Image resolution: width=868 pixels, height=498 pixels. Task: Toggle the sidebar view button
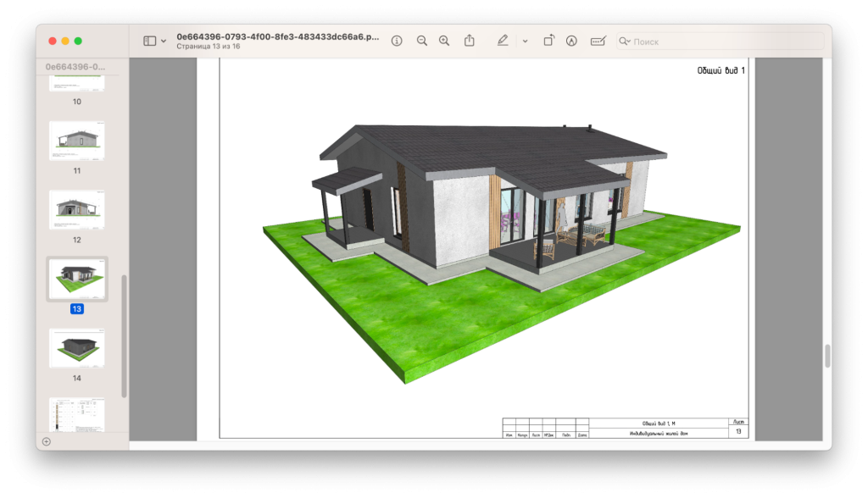click(x=149, y=41)
